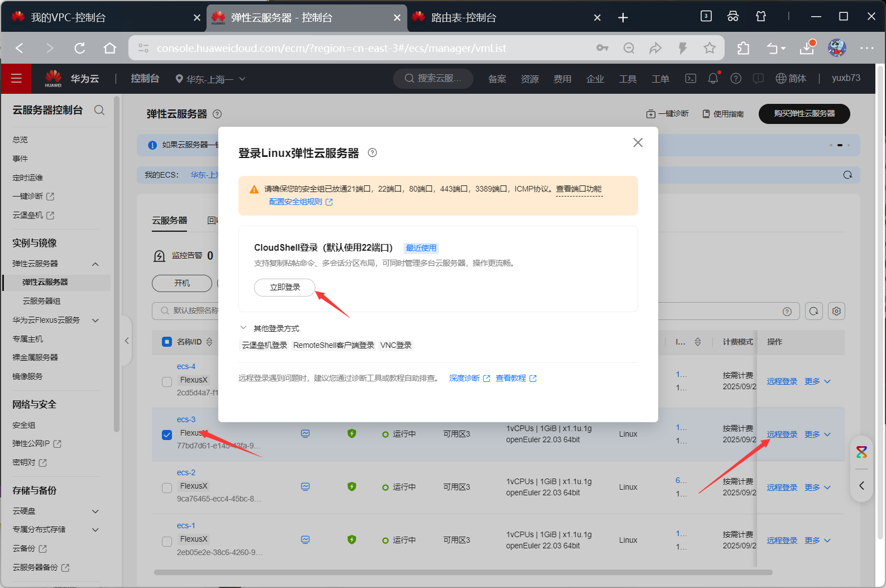Click 一键诊断 in the page header
Image resolution: width=886 pixels, height=588 pixels.
click(668, 114)
